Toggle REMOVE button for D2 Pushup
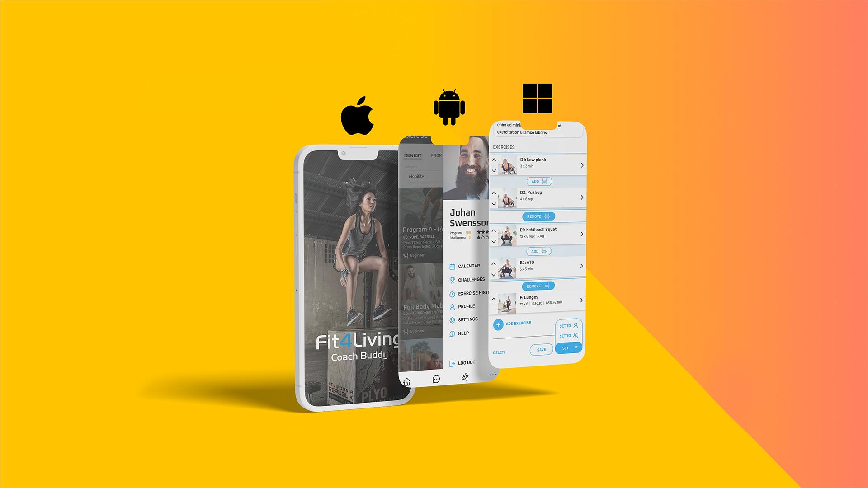Screen dimensions: 868x488 tap(536, 216)
